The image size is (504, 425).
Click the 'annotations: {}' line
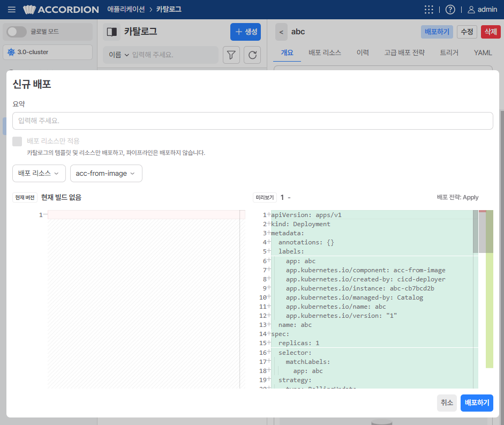306,243
